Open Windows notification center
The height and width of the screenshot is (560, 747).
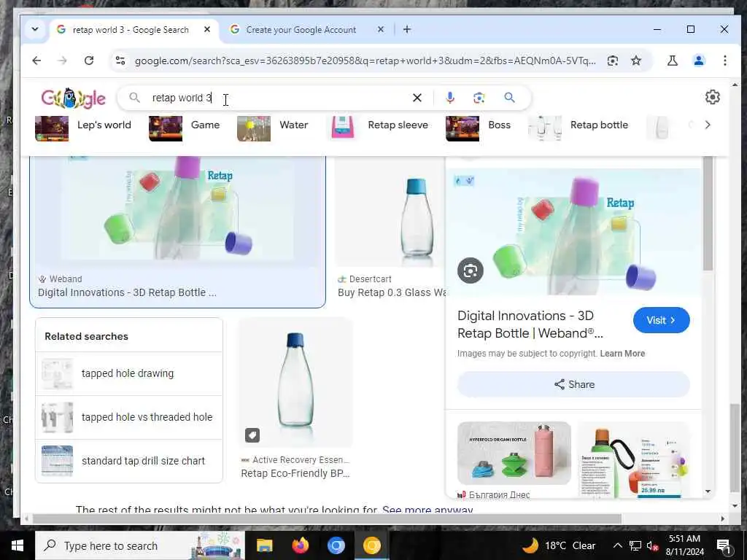point(724,546)
